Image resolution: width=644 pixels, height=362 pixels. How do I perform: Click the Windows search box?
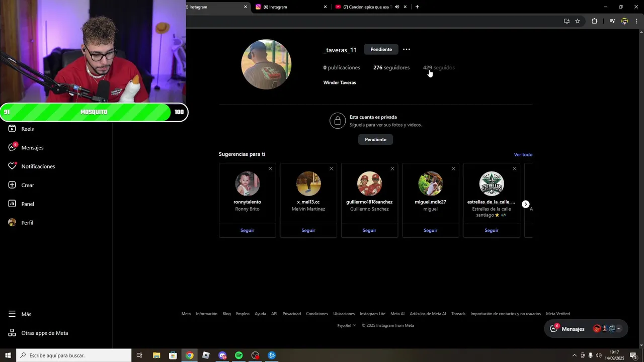tap(73, 355)
